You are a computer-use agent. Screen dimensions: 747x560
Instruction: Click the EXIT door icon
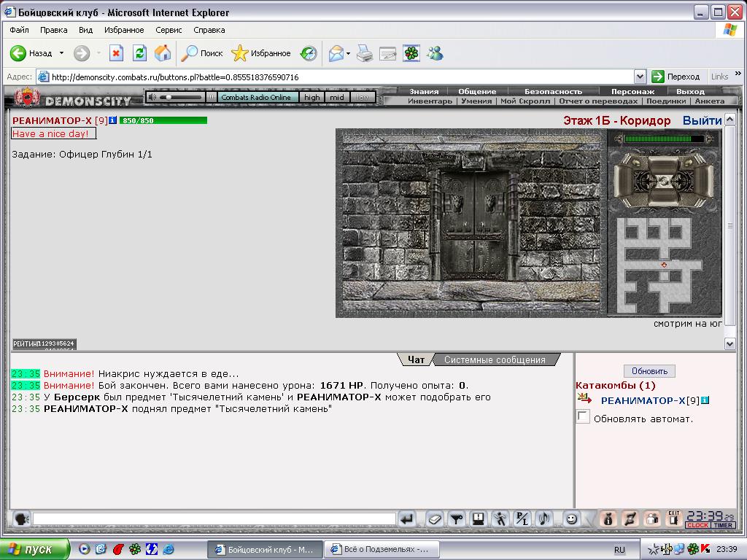[673, 518]
